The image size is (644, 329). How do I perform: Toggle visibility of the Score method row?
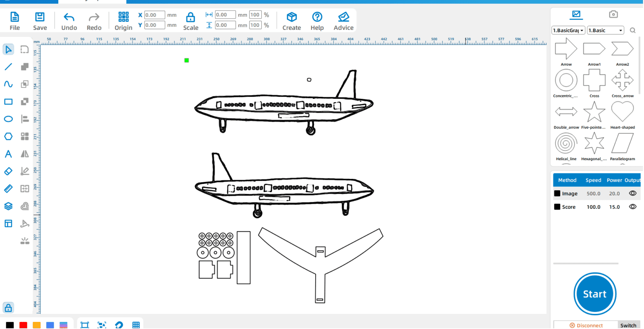pyautogui.click(x=632, y=206)
